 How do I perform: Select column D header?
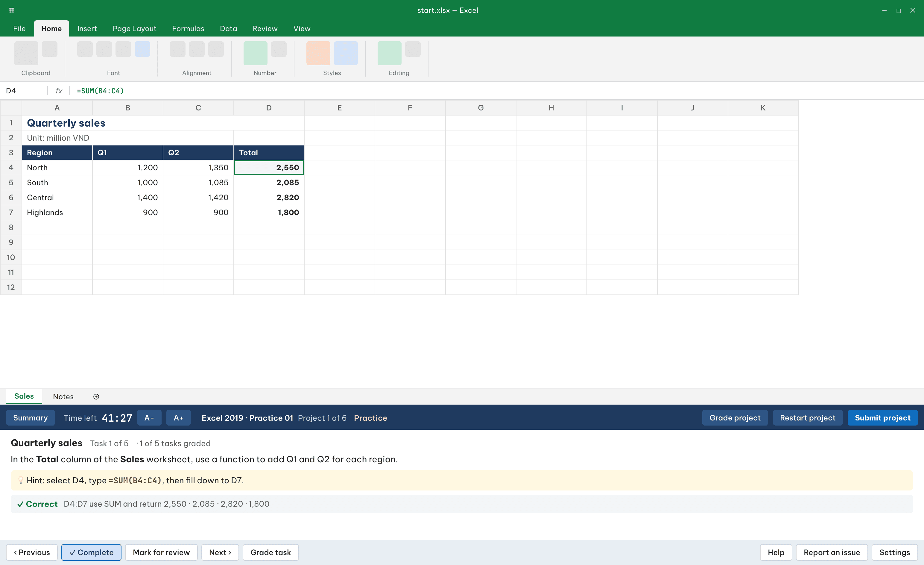click(269, 108)
